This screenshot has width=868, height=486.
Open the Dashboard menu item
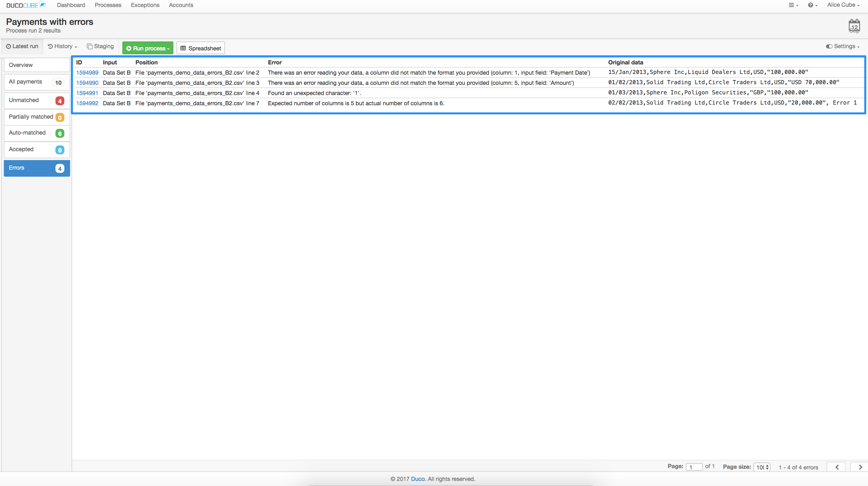pyautogui.click(x=71, y=5)
